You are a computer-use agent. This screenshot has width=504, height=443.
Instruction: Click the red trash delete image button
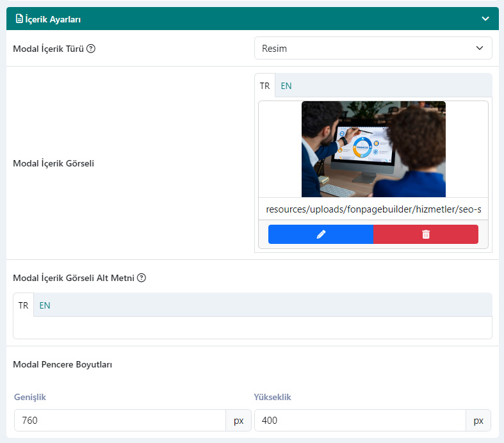pyautogui.click(x=426, y=234)
